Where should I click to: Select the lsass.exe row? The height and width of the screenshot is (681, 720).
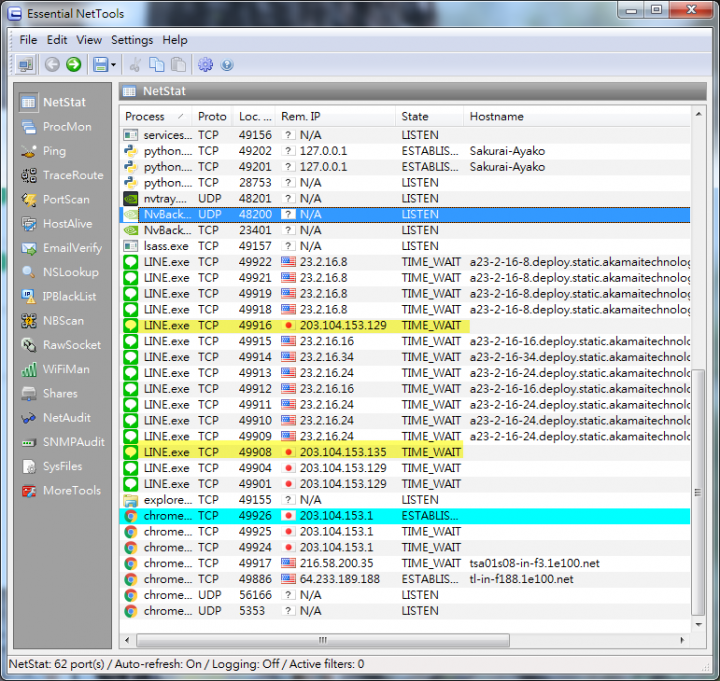tap(405, 246)
